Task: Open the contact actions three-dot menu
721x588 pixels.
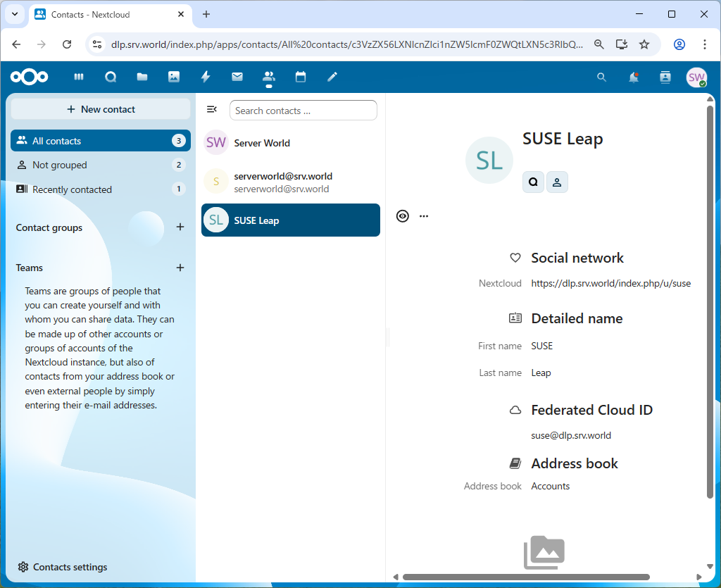Action: pos(423,216)
